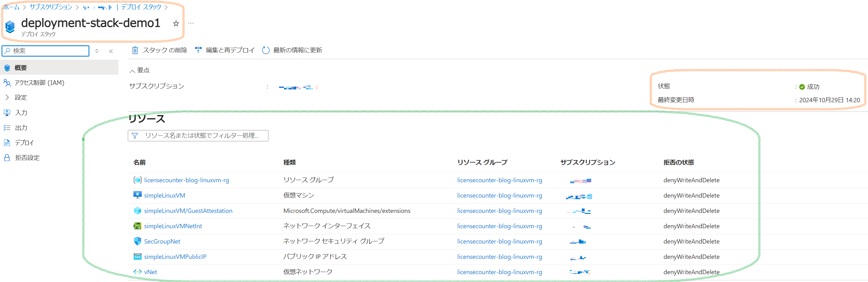Image resolution: width=868 pixels, height=282 pixels.
Task: Click the virtual machine icon of simpleLinuxVM
Action: pos(137,195)
